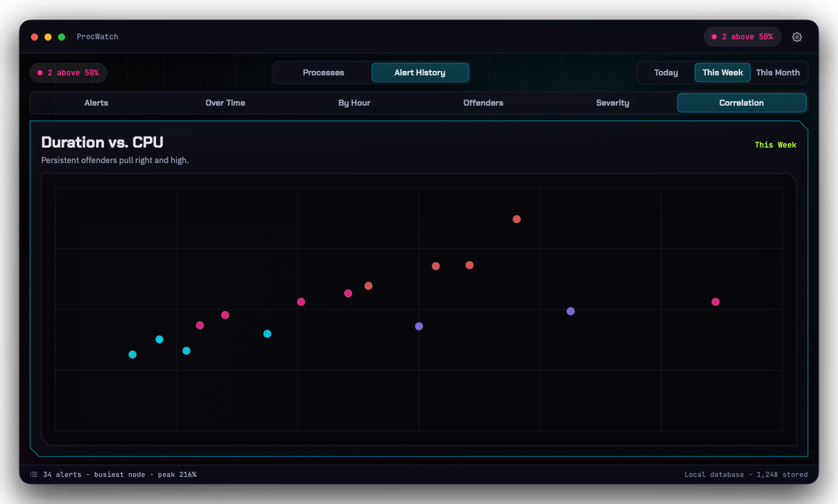The height and width of the screenshot is (504, 838).
Task: Click the leftmost cyan data point
Action: pos(133,354)
